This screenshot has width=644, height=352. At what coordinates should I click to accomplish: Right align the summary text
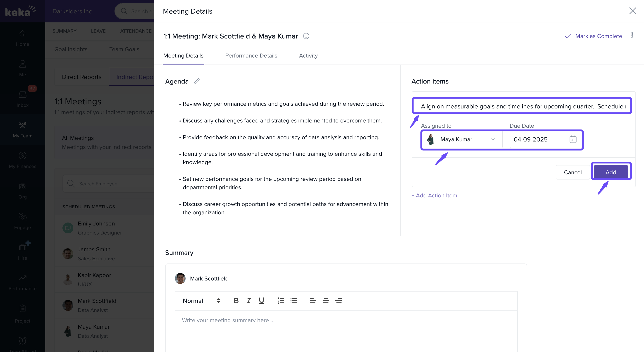click(x=338, y=301)
